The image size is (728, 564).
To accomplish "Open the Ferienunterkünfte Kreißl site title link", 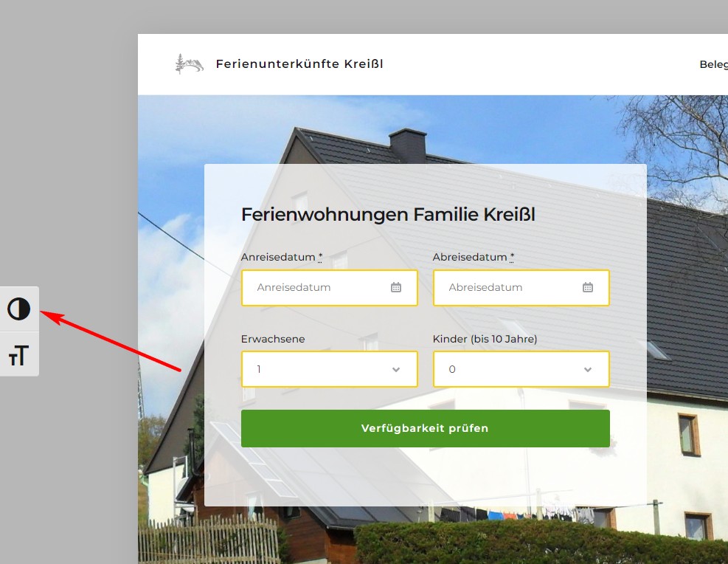I will coord(299,64).
